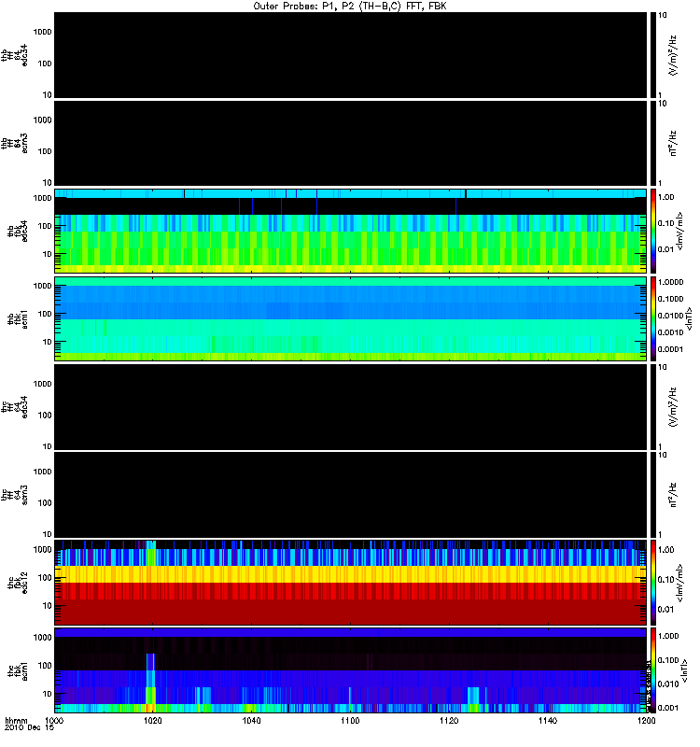Click the 1.000 value on thc scm1 color scale
Screen dimensions: 700x747
click(668, 636)
